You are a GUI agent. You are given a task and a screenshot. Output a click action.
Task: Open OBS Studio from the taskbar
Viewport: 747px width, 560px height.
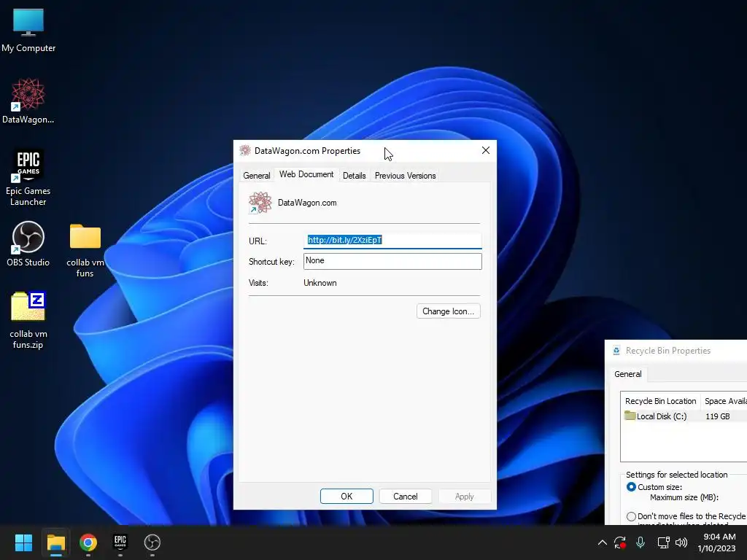(152, 542)
